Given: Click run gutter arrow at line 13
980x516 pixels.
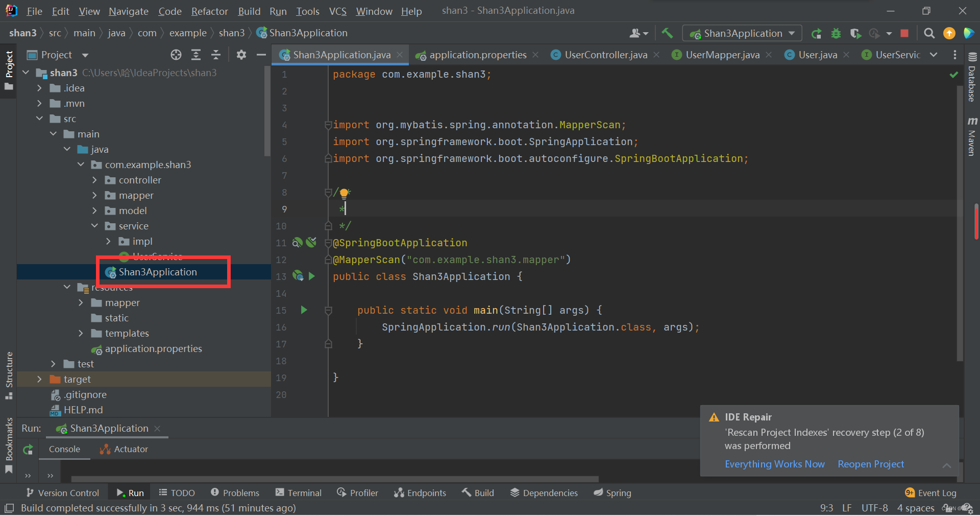Looking at the screenshot, I should pyautogui.click(x=312, y=276).
